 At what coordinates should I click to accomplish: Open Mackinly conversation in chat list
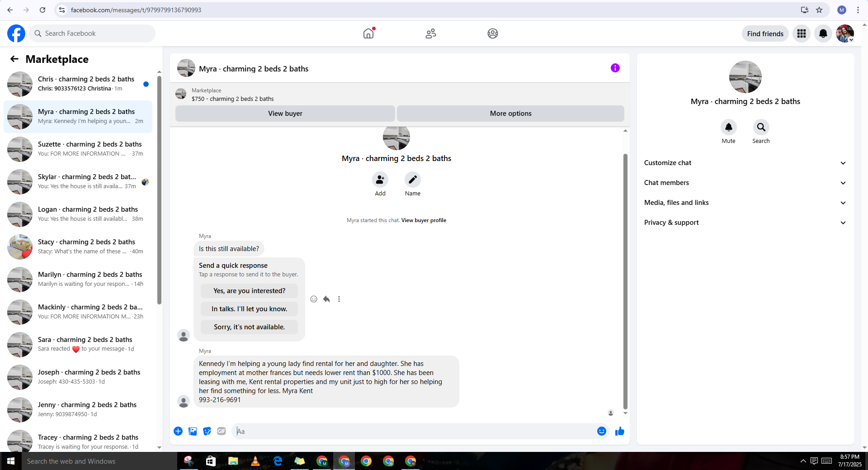point(78,312)
